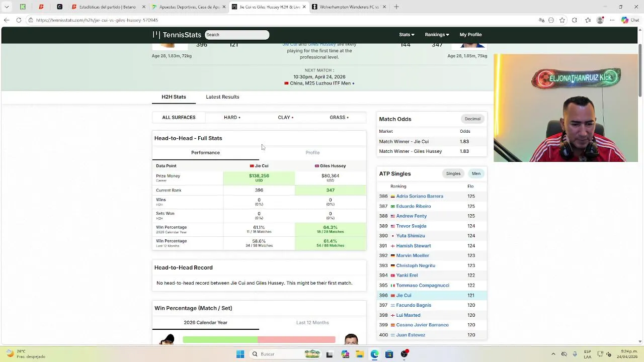Image resolution: width=644 pixels, height=362 pixels.
Task: Click the microphone tray icon
Action: point(575,354)
